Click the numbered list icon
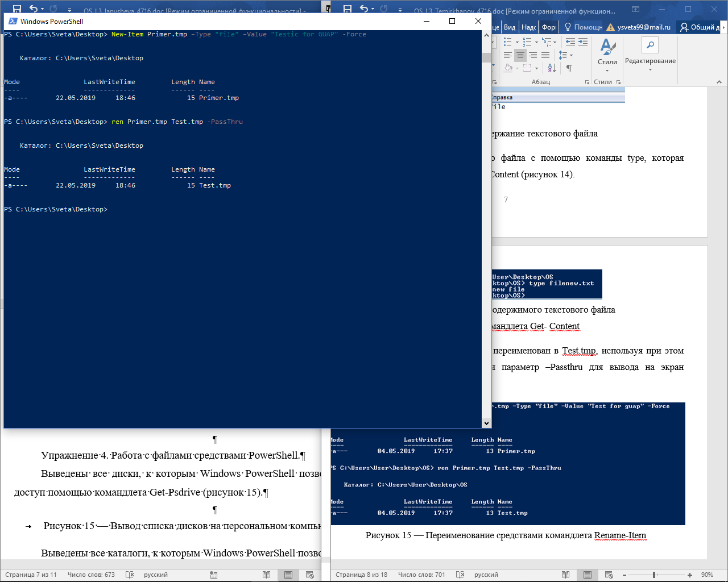Image resolution: width=728 pixels, height=582 pixels. (x=527, y=42)
